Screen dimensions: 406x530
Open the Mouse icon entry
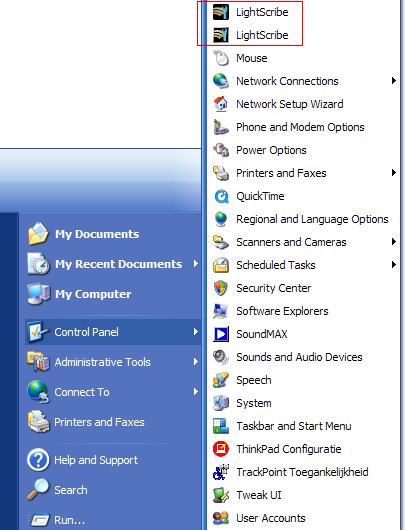pos(221,58)
